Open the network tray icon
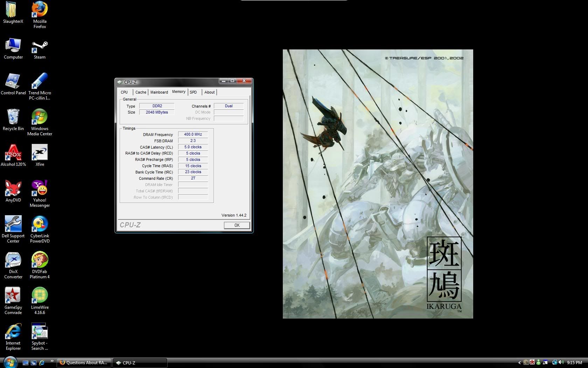 pos(555,362)
